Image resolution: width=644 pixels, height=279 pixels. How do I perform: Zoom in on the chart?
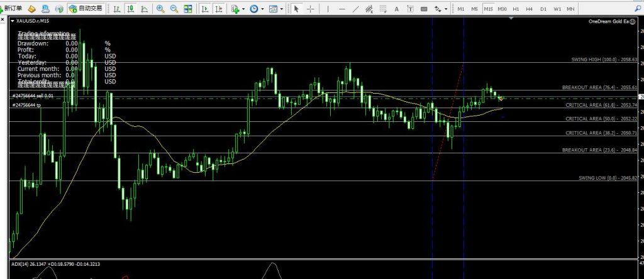161,9
